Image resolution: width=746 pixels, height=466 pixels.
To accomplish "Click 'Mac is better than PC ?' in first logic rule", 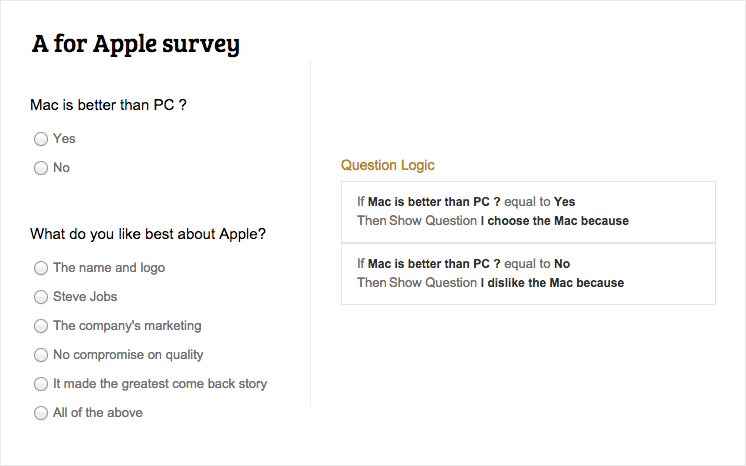I will 434,202.
